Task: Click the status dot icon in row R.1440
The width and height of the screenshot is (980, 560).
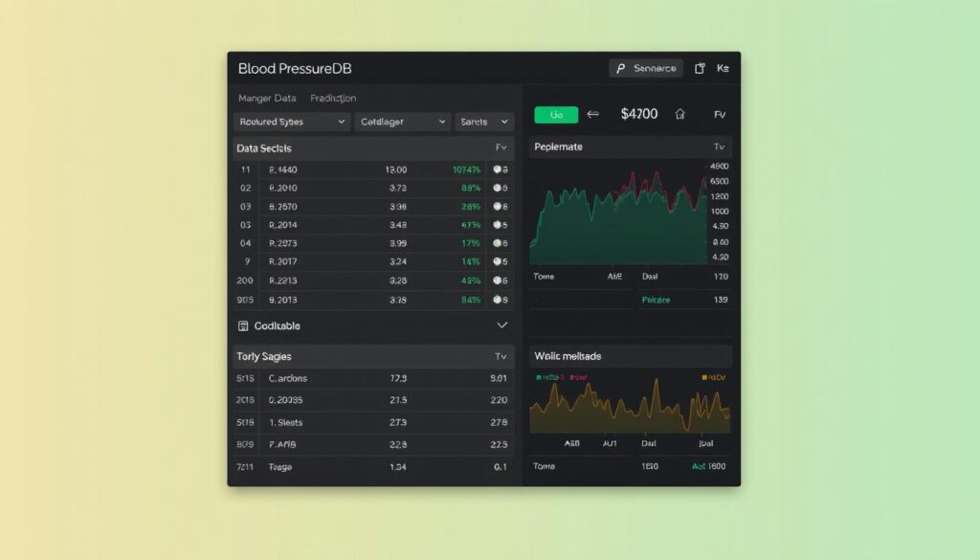Action: tap(497, 169)
